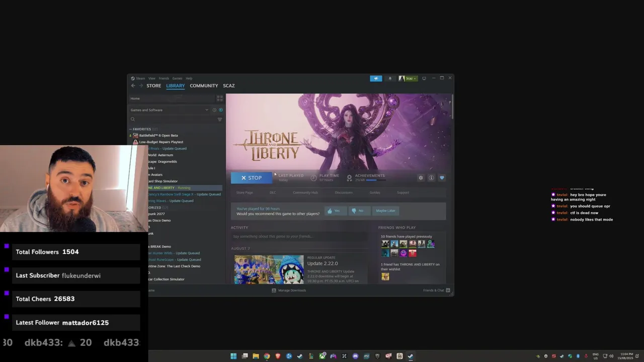Open the advanced library filter icon
The height and width of the screenshot is (362, 644).
click(x=220, y=119)
